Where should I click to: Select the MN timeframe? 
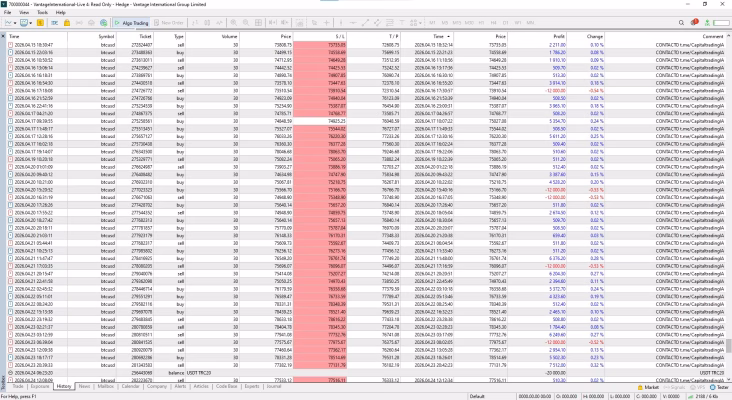(x=530, y=22)
